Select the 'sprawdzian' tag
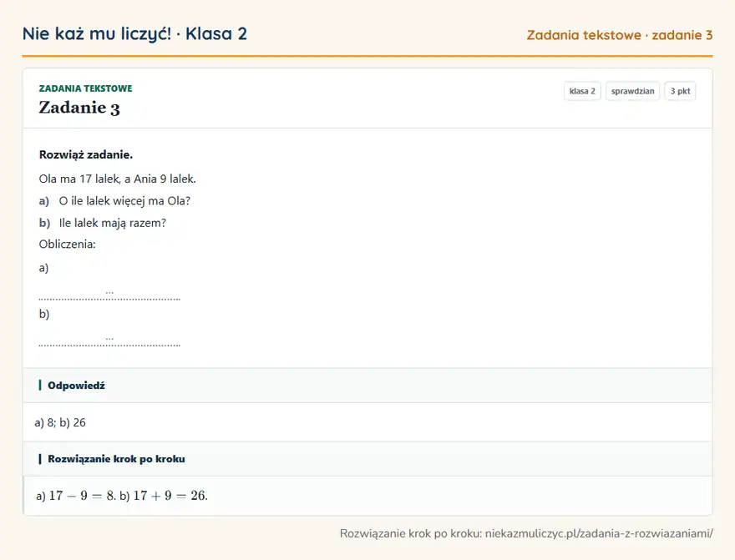 [x=632, y=91]
